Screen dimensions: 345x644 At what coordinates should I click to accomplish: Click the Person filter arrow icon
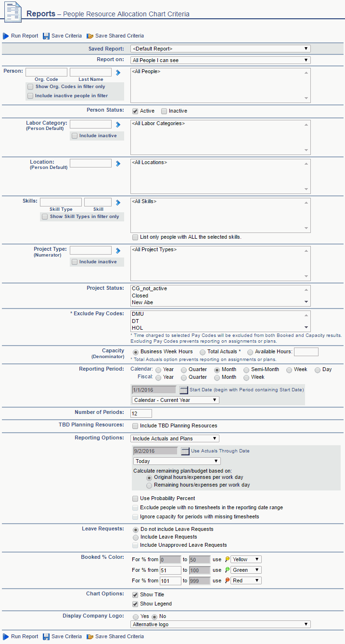pyautogui.click(x=118, y=72)
